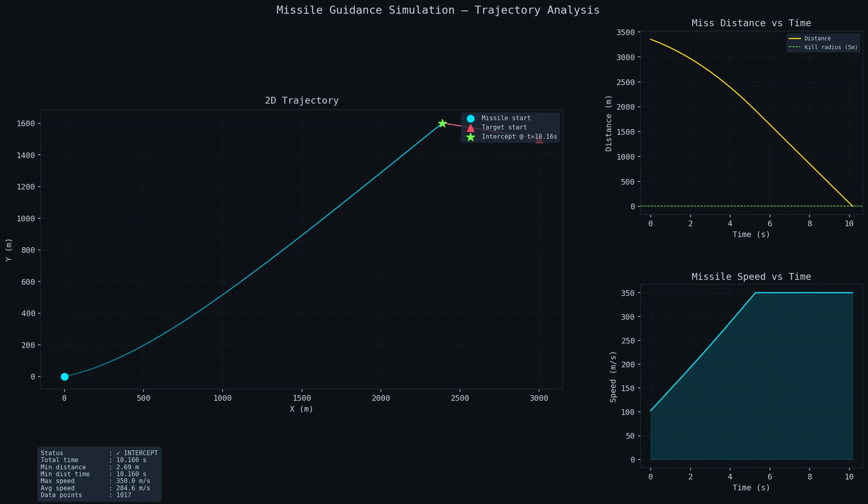
Task: Click the dashed green line sample beside Kill radius
Action: (x=795, y=47)
